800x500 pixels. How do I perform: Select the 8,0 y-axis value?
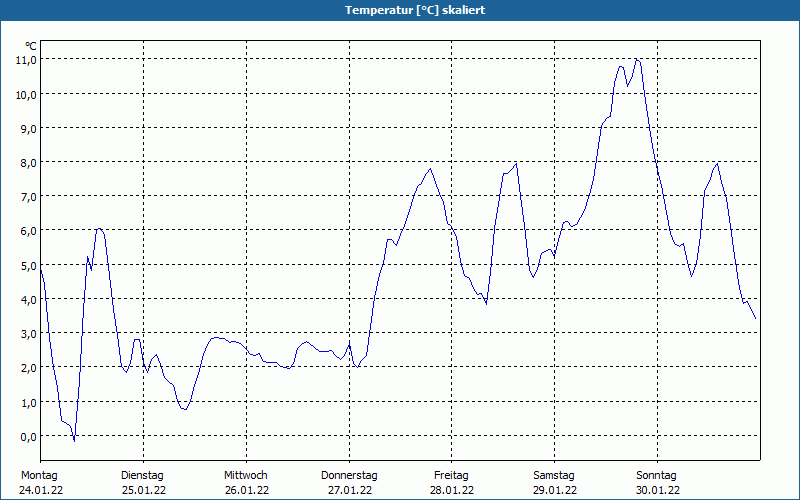[x=26, y=162]
